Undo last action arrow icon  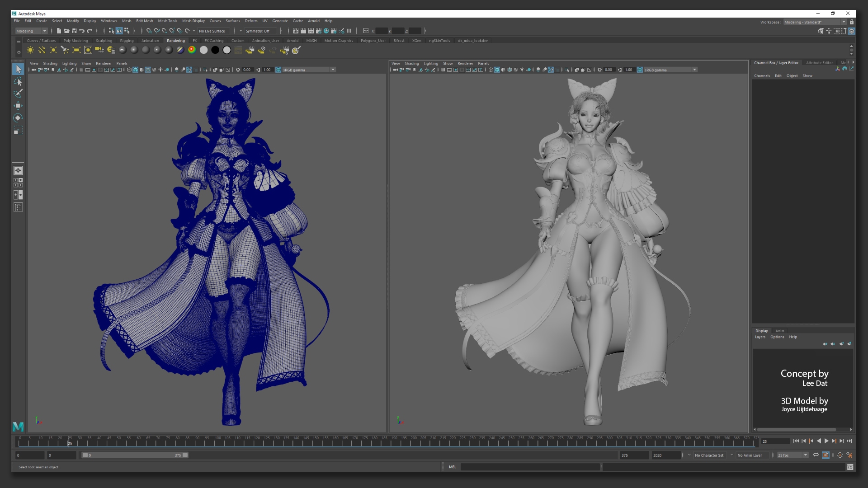(82, 31)
